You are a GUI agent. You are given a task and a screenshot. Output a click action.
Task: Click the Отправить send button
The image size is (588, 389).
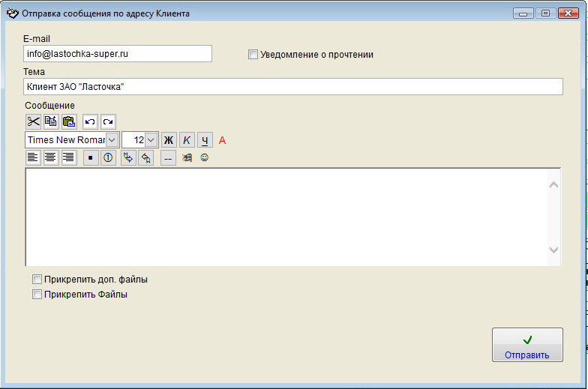(528, 345)
